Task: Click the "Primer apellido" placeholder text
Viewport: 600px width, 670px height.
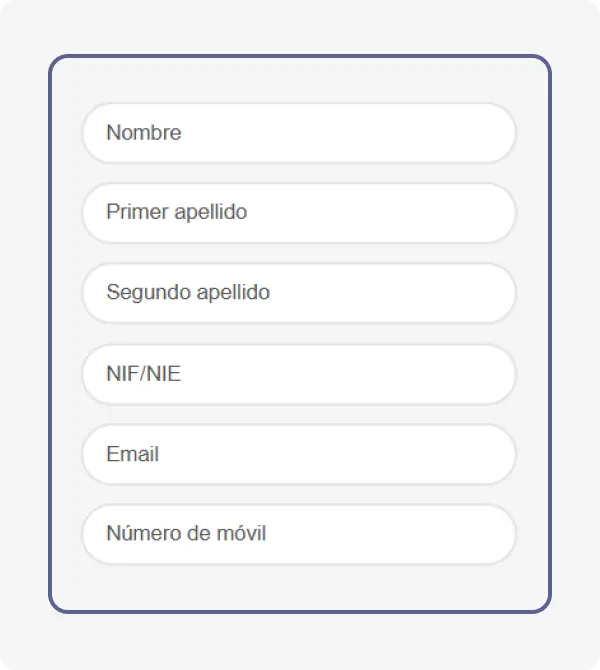Action: click(x=176, y=213)
